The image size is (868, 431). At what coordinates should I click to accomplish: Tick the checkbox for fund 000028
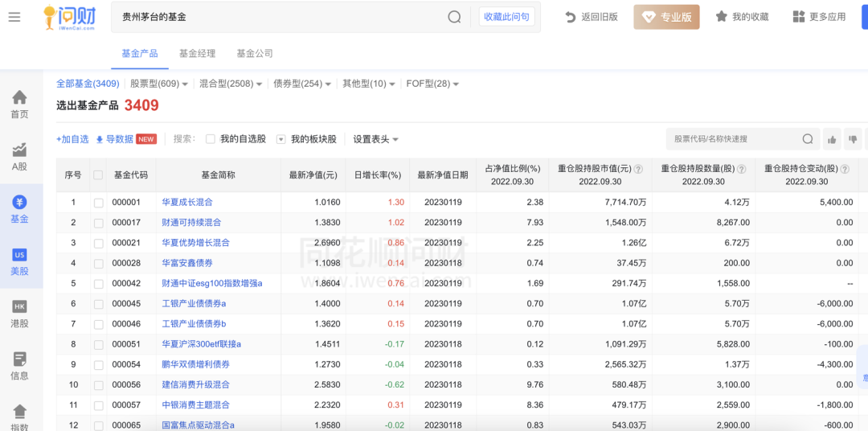[99, 264]
